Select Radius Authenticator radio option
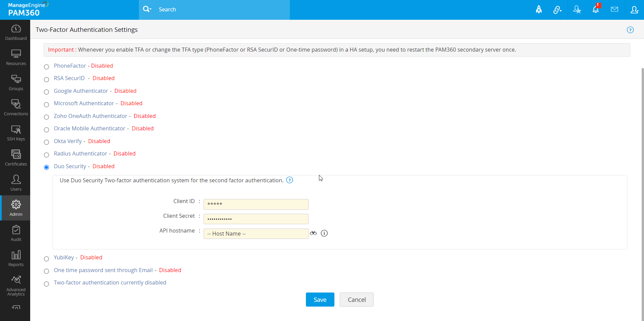The image size is (644, 321). click(47, 155)
